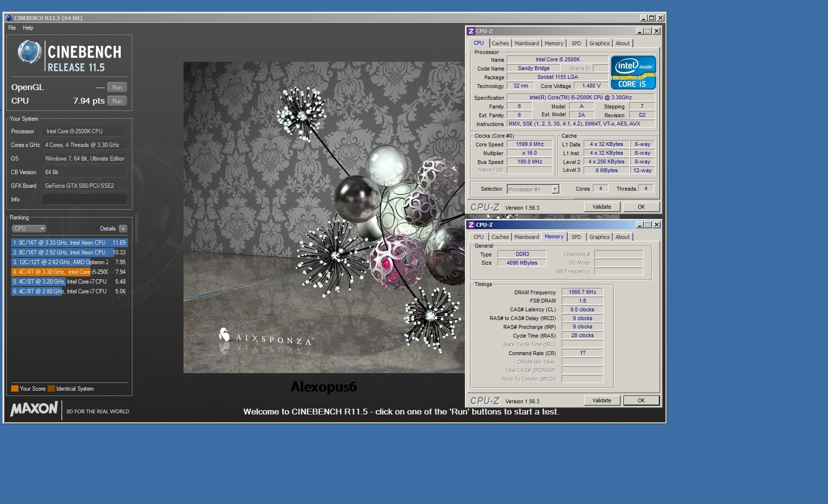Click the DRAM Frequency value 1066.7 MHz

click(582, 292)
